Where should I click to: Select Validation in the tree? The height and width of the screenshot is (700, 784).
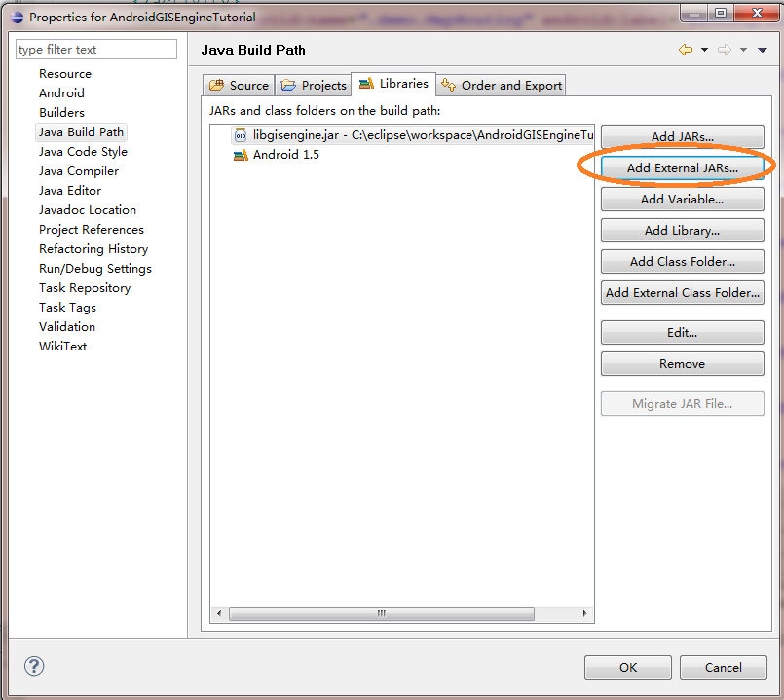point(67,327)
